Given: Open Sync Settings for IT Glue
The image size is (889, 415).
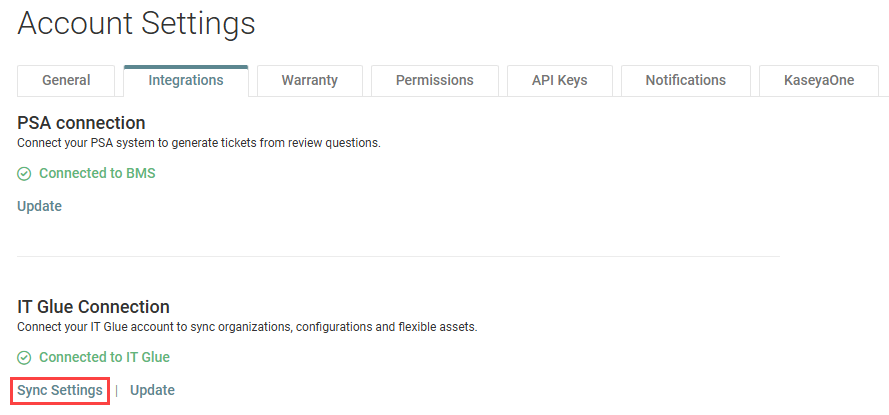Looking at the screenshot, I should click(x=60, y=390).
